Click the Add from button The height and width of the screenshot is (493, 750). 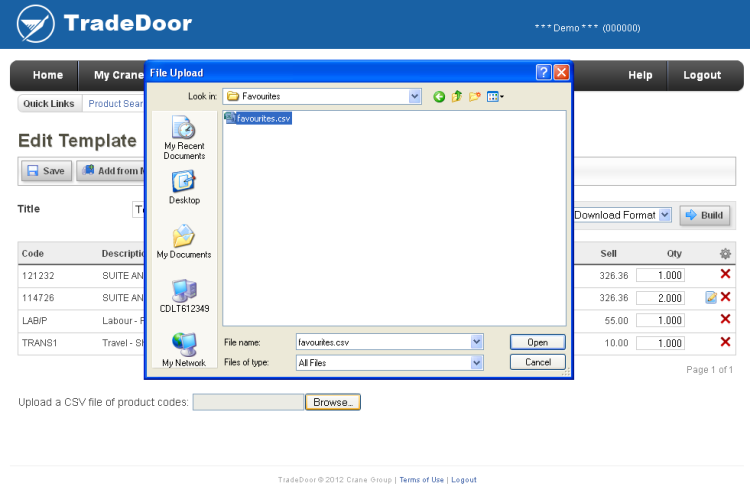(x=111, y=171)
